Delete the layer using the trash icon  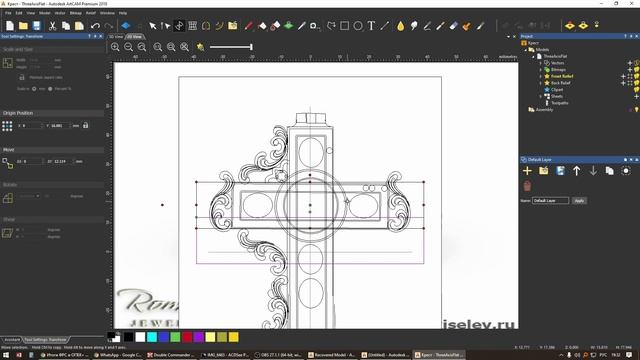pyautogui.click(x=527, y=186)
